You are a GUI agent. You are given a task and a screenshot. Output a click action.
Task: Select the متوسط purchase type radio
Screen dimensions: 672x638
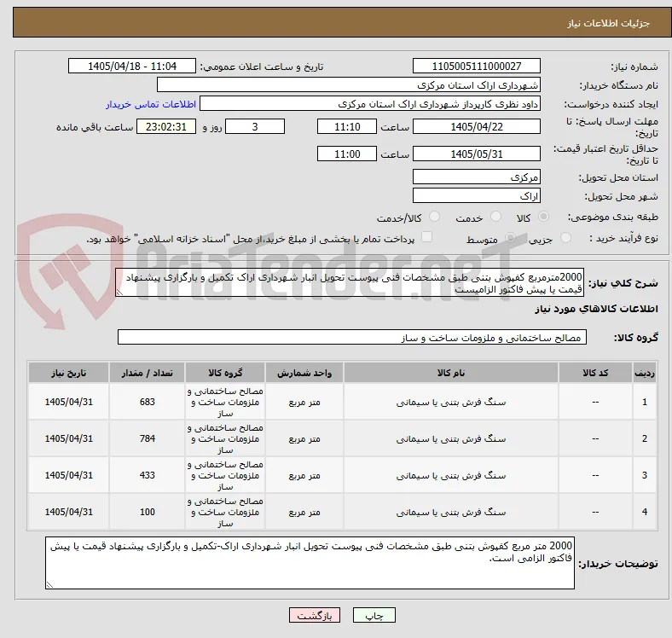(510, 237)
